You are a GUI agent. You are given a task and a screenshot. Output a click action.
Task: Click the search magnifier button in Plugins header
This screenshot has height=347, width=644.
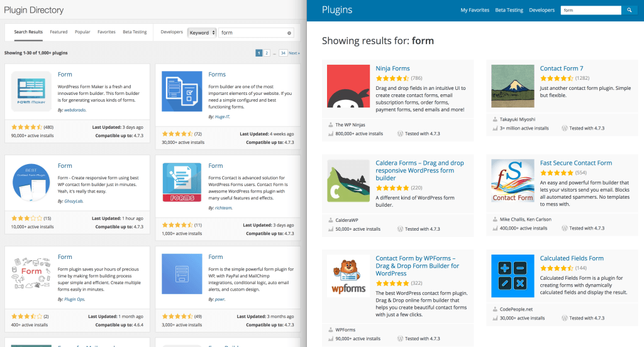pyautogui.click(x=629, y=10)
